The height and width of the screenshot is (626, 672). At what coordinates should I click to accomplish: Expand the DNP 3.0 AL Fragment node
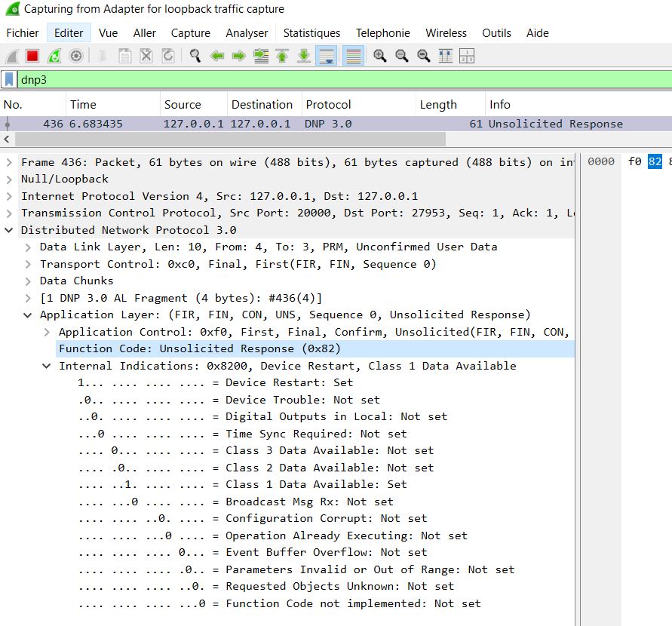[x=28, y=298]
